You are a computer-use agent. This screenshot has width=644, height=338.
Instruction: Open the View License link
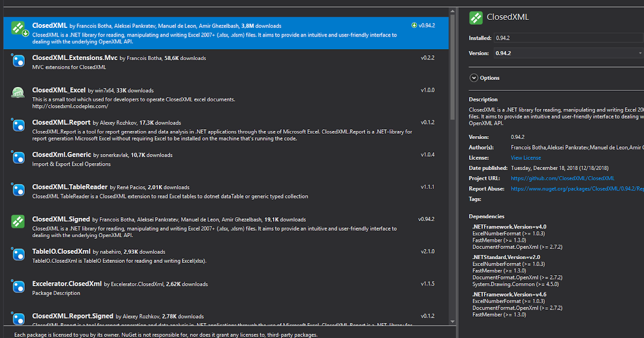click(x=525, y=158)
